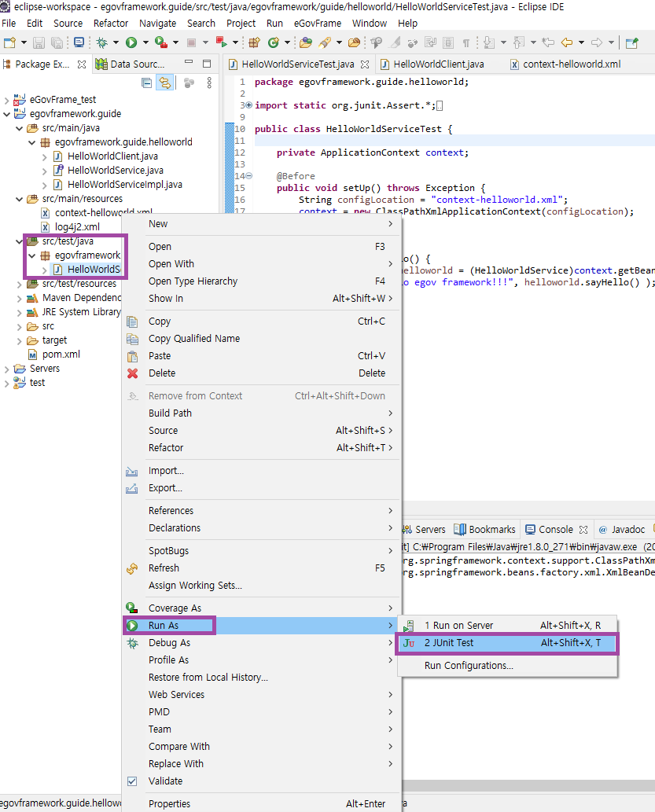Click the green Run toolbar icon
The width and height of the screenshot is (655, 812).
(x=131, y=42)
